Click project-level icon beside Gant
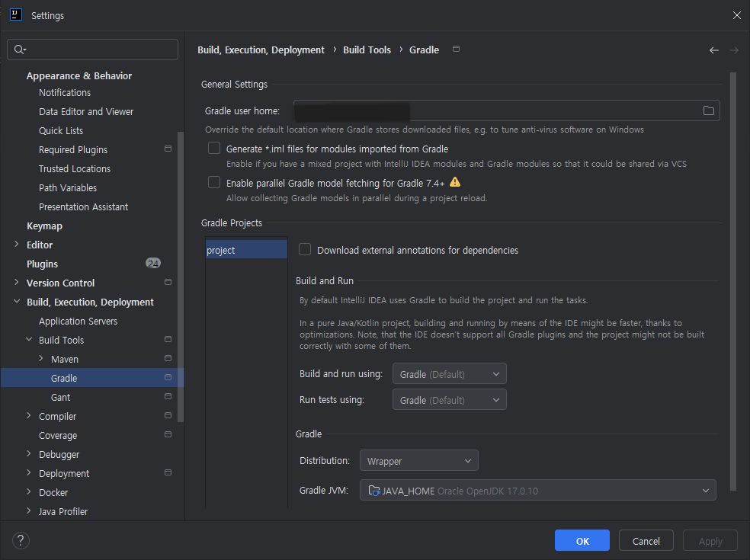Viewport: 750px width, 560px height. coord(168,396)
